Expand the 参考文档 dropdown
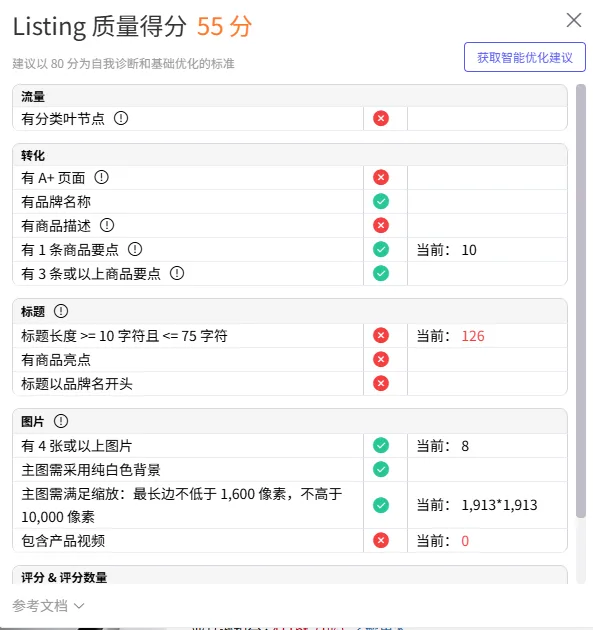Viewport: 593px width, 630px height. 48,605
